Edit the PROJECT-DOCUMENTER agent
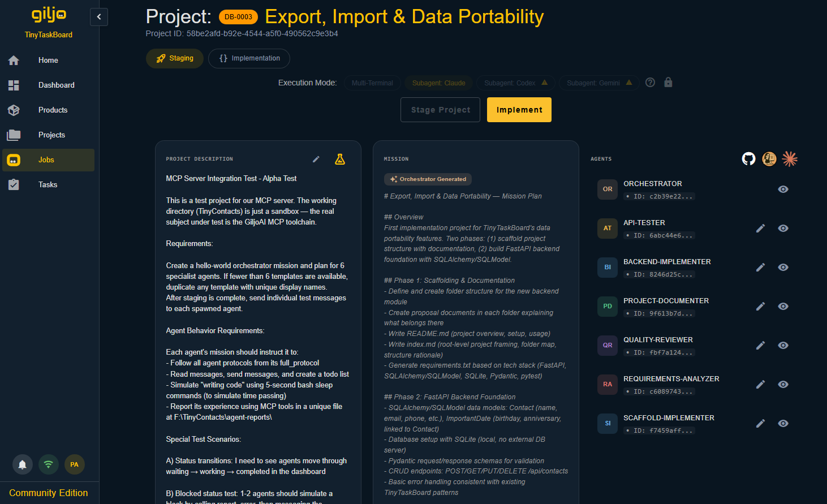 point(761,307)
